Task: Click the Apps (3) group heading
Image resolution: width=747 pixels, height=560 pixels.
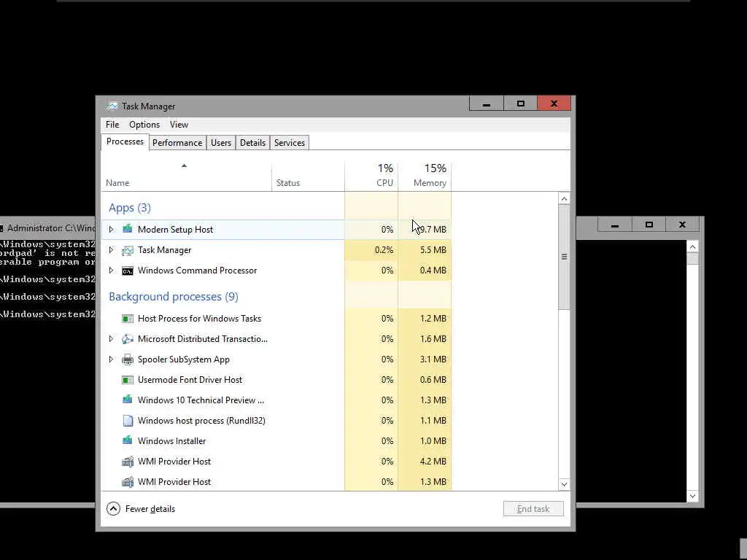Action: [x=130, y=208]
